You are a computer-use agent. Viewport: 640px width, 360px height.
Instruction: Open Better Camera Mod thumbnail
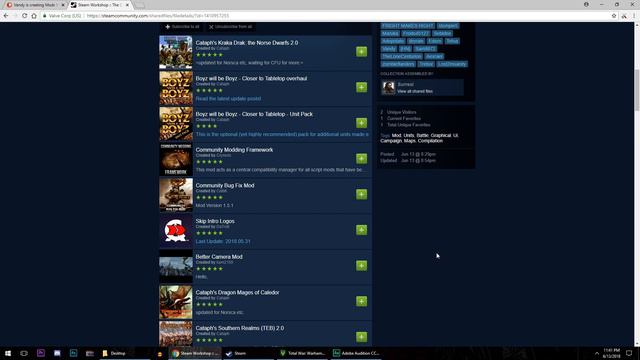(176, 266)
